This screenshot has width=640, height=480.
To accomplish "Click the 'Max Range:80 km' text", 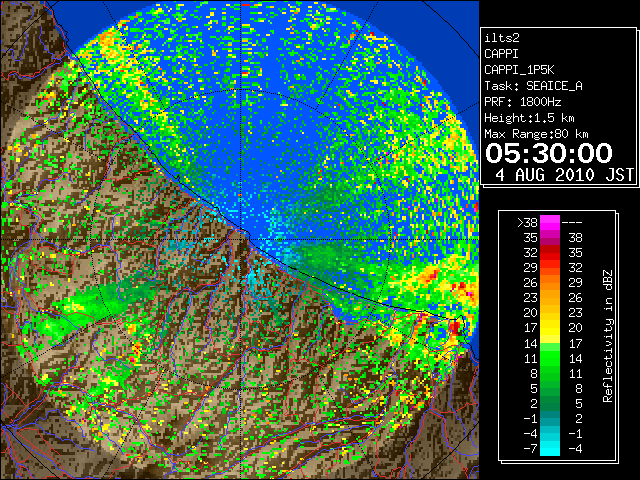I will (536, 134).
